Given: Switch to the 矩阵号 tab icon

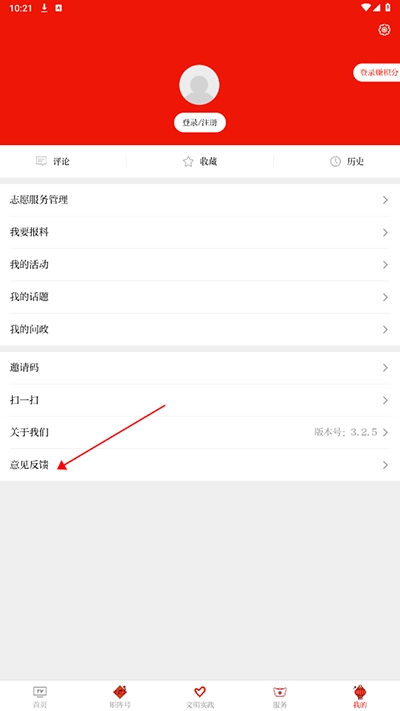Looking at the screenshot, I should [120, 692].
